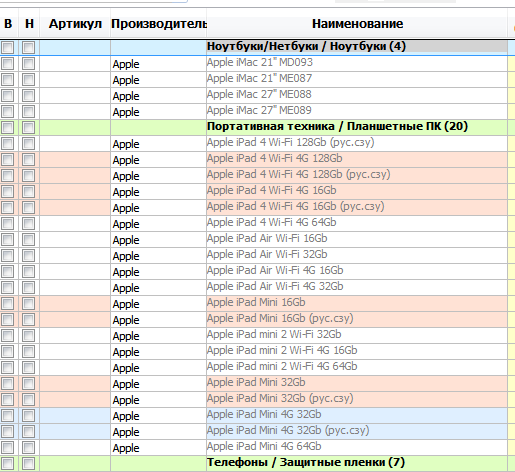This screenshot has width=515, height=472.
Task: Toggle Н checkbox on Планшетные ПК group row
Action: tap(28, 127)
